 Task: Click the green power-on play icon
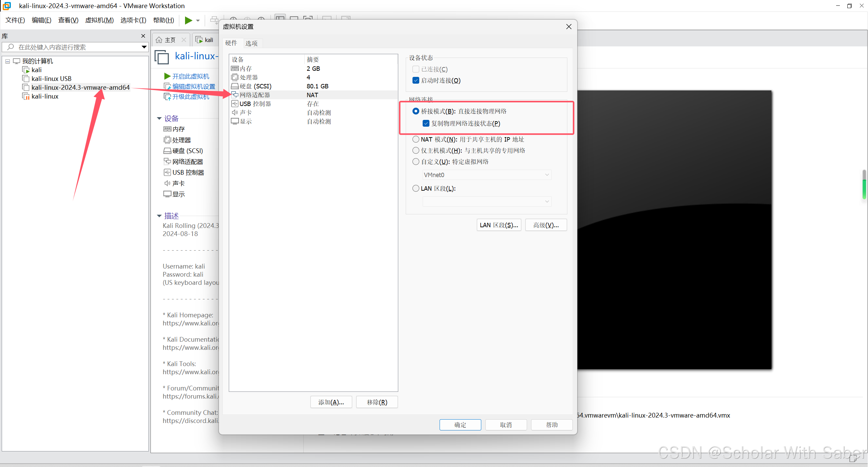188,20
